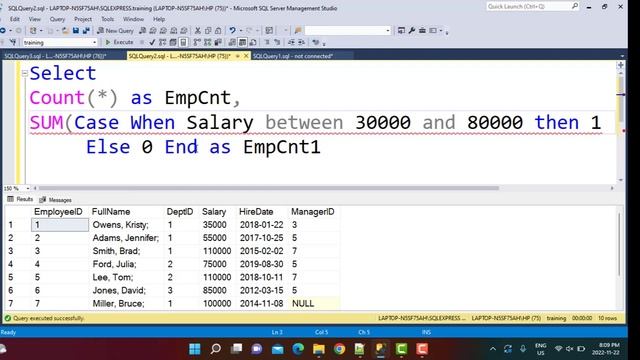This screenshot has height=360, width=640.
Task: Click the editor split-window plus icon
Action: pyautogui.click(x=620, y=65)
